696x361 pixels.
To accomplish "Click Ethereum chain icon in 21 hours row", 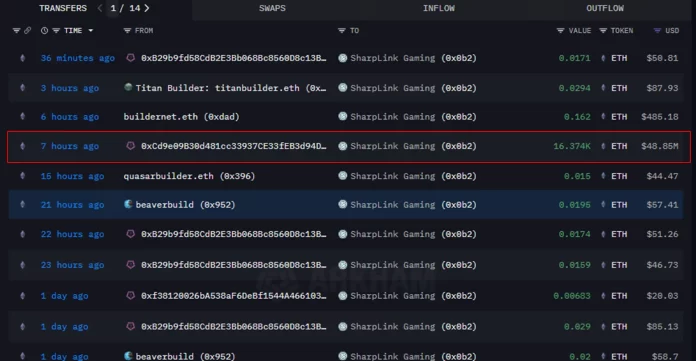I will point(23,205).
